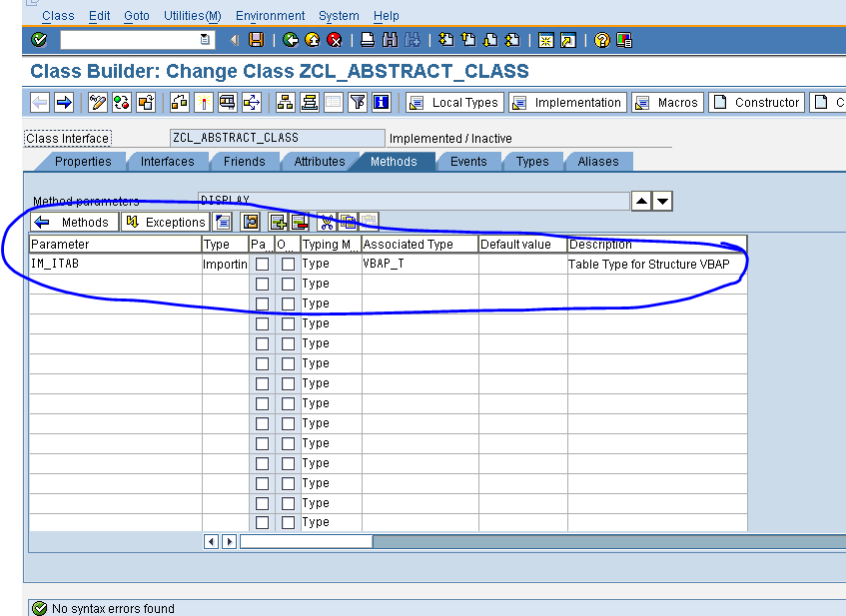
Task: Click the Create New Session icon
Action: coord(546,40)
